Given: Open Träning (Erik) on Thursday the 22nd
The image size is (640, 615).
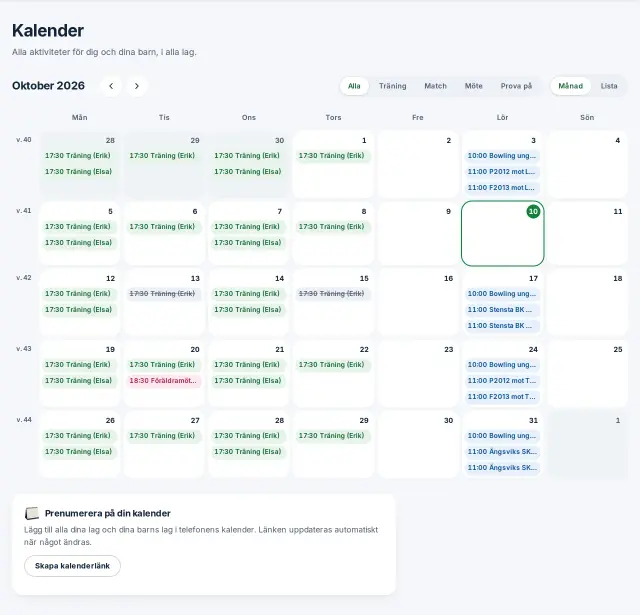Looking at the screenshot, I should [332, 365].
